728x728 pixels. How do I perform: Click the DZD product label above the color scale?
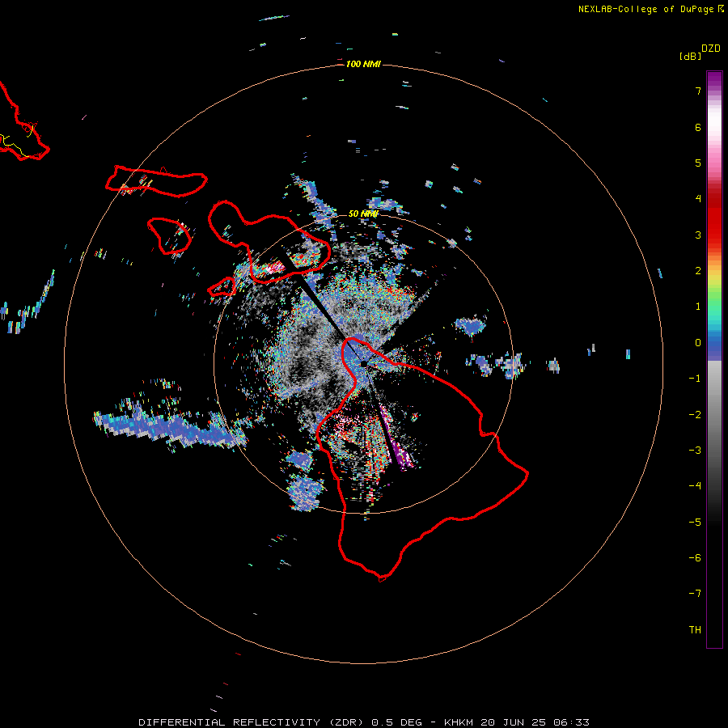tap(711, 49)
